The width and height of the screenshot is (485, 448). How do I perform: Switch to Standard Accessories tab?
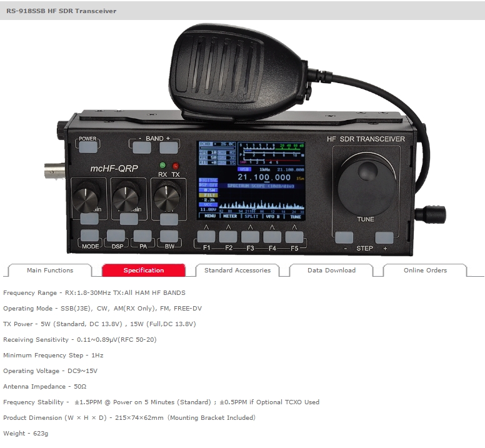237,270
